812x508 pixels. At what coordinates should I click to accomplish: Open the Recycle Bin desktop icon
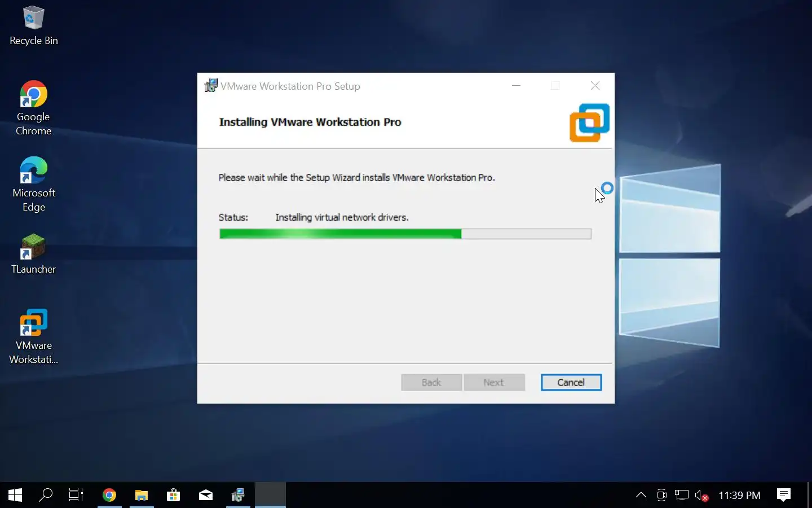point(33,26)
